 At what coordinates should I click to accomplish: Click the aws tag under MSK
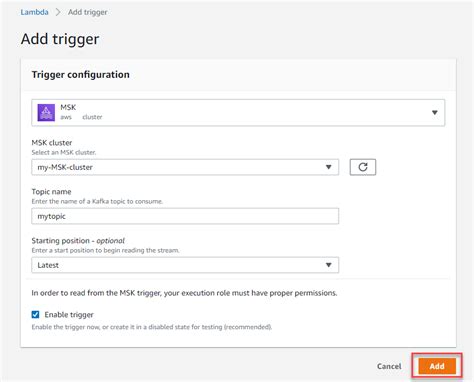pyautogui.click(x=66, y=117)
